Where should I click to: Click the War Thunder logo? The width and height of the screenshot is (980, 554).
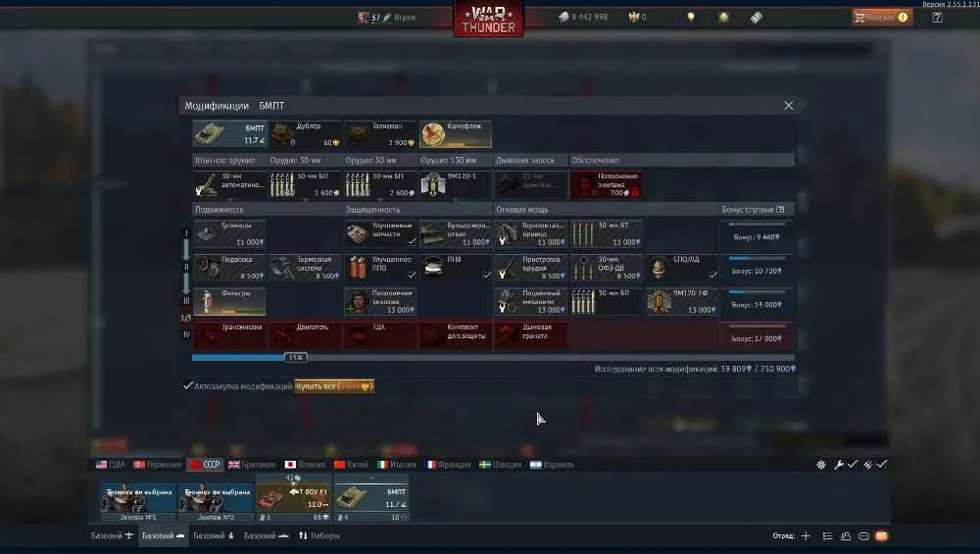tap(489, 20)
